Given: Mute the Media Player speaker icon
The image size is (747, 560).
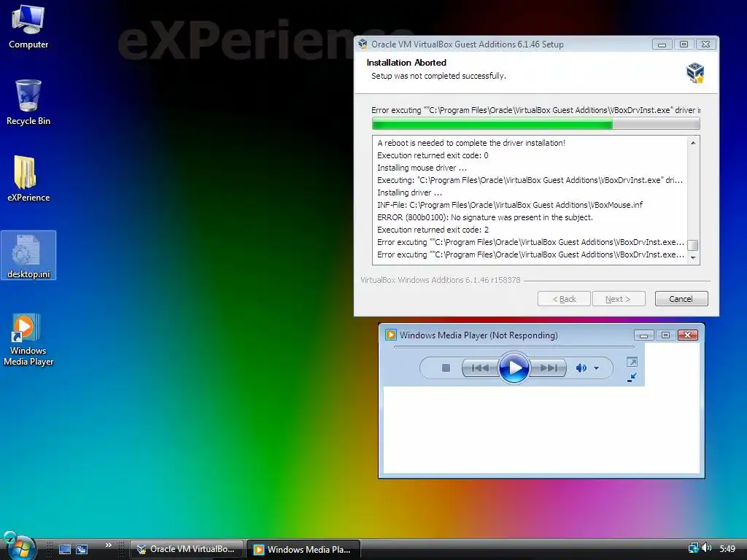Looking at the screenshot, I should [581, 367].
